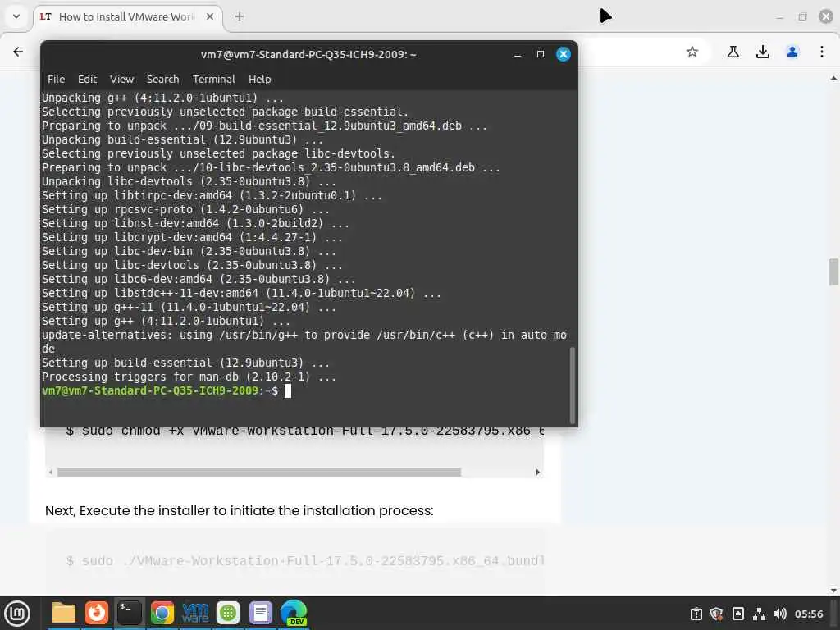
Task: Close the terminal window
Action: [x=564, y=54]
